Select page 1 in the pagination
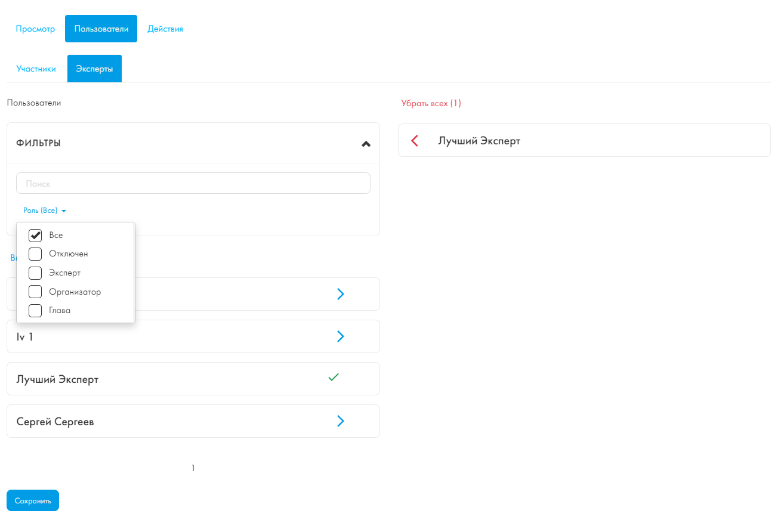The image size is (781, 532). click(193, 468)
